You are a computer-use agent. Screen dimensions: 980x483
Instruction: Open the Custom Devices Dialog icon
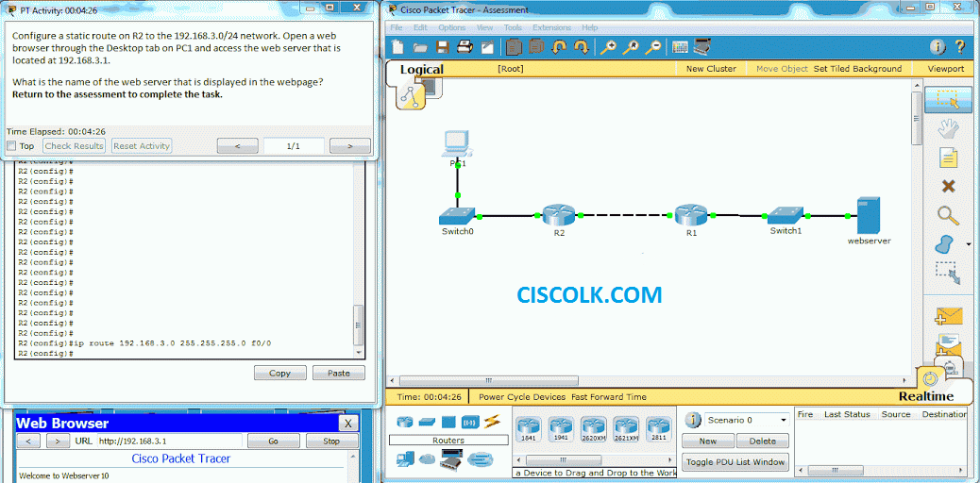pos(702,47)
